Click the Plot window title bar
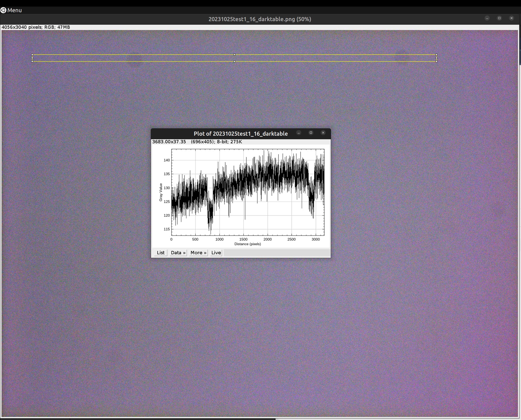This screenshot has width=521, height=420. tap(241, 133)
